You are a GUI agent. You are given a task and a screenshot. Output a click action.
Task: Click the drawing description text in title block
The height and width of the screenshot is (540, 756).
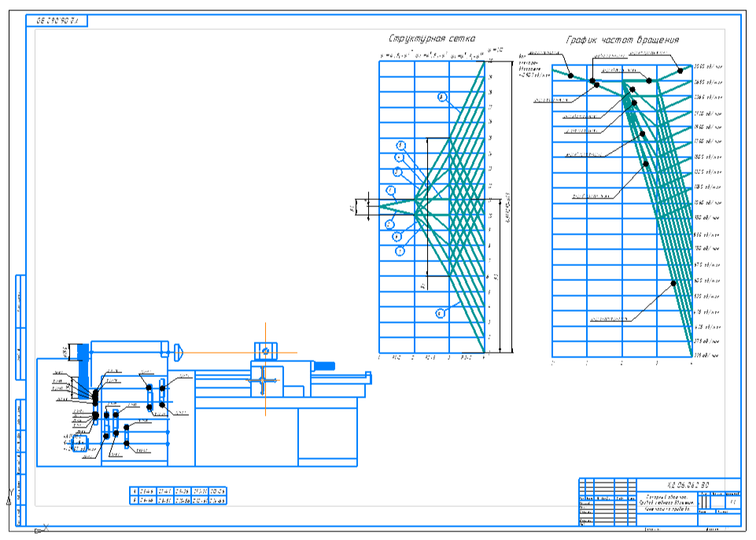point(667,502)
